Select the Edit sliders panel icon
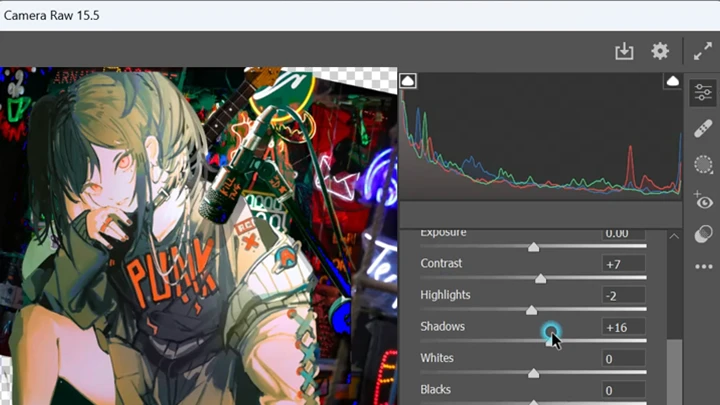 coord(703,92)
